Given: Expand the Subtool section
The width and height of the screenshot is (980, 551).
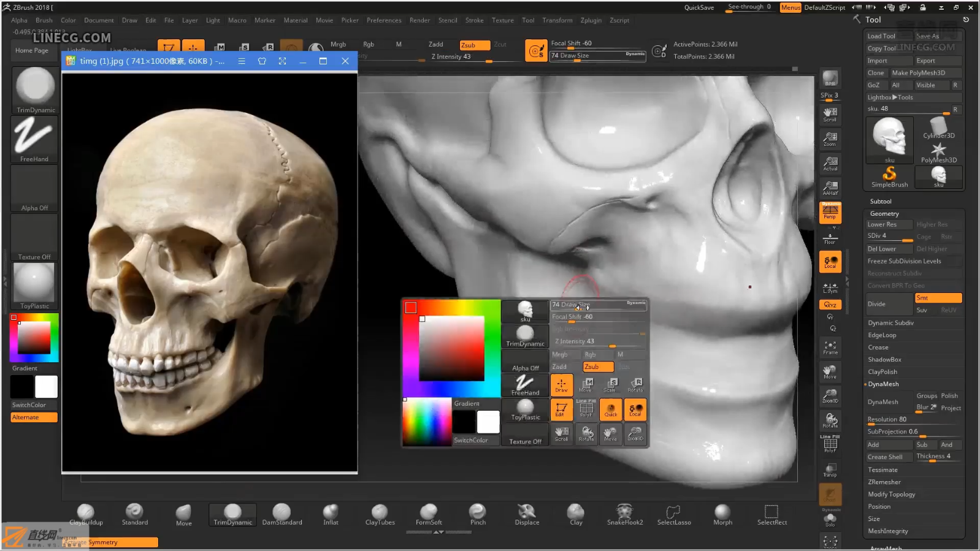Looking at the screenshot, I should point(881,201).
